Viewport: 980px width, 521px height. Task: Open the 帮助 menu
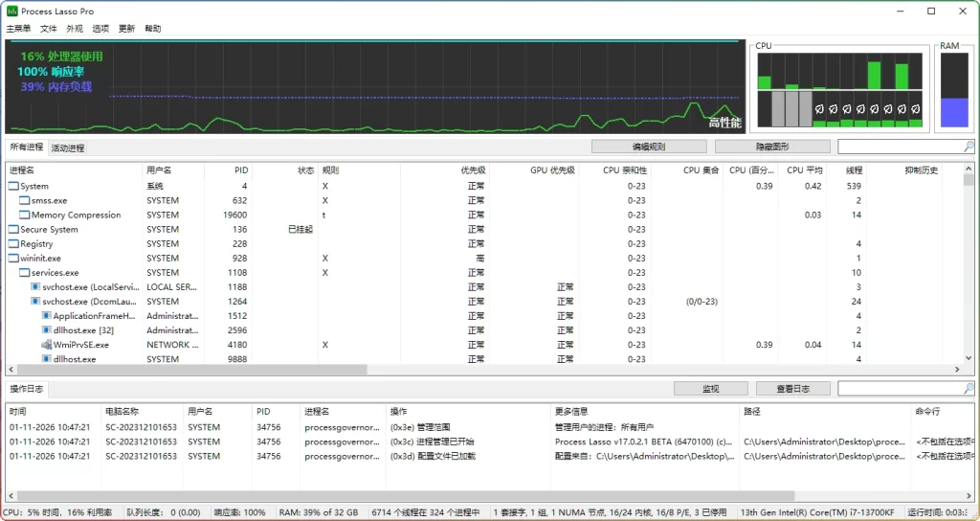[x=152, y=29]
